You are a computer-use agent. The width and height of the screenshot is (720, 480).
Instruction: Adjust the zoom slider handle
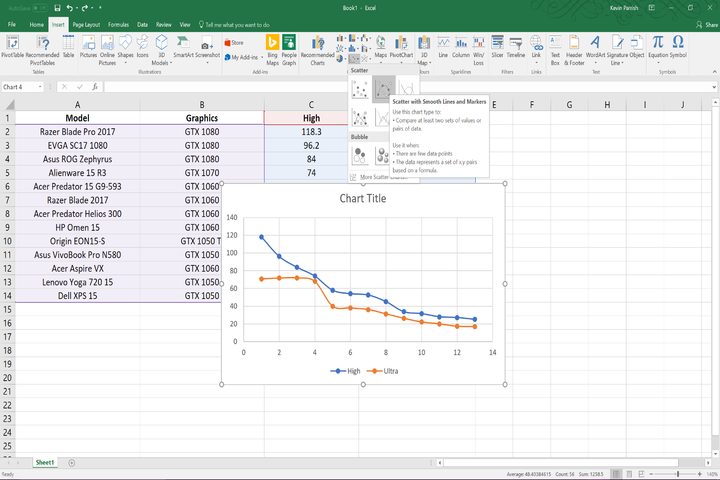click(x=678, y=474)
